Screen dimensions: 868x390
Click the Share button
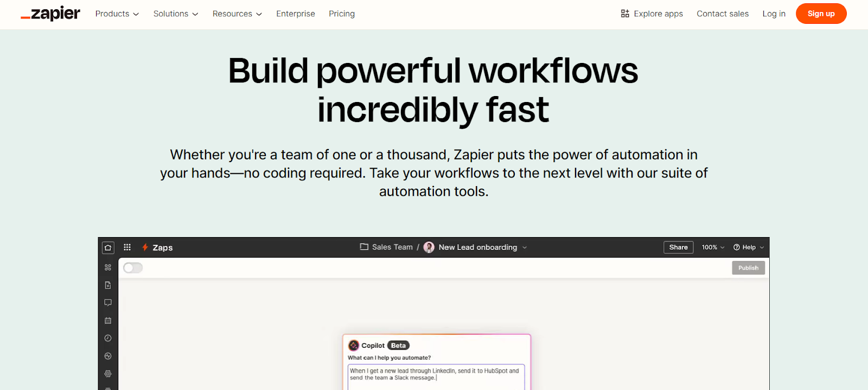point(678,247)
